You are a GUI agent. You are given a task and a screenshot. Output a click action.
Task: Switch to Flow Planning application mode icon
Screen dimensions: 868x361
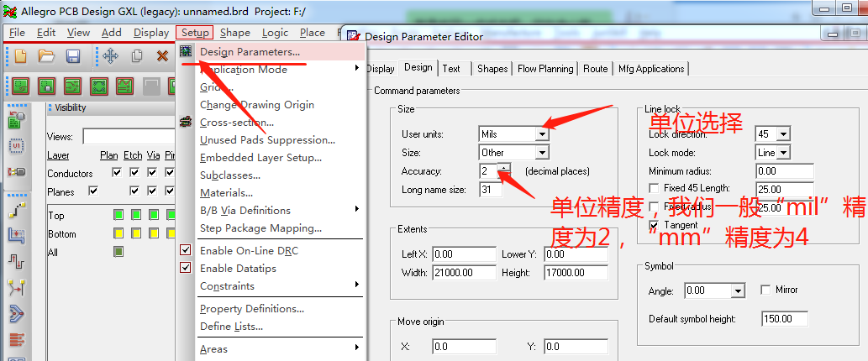click(98, 86)
